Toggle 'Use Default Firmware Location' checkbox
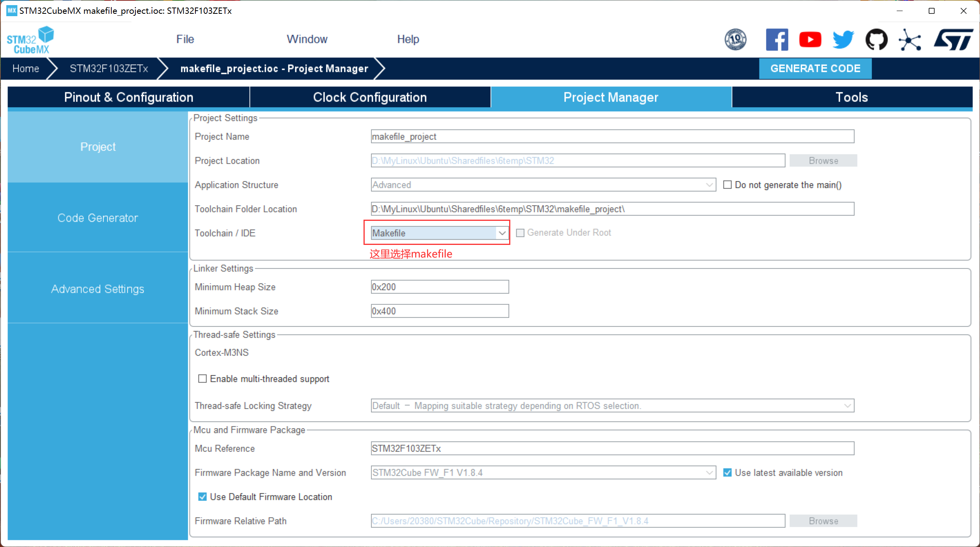The height and width of the screenshot is (547, 980). tap(202, 497)
